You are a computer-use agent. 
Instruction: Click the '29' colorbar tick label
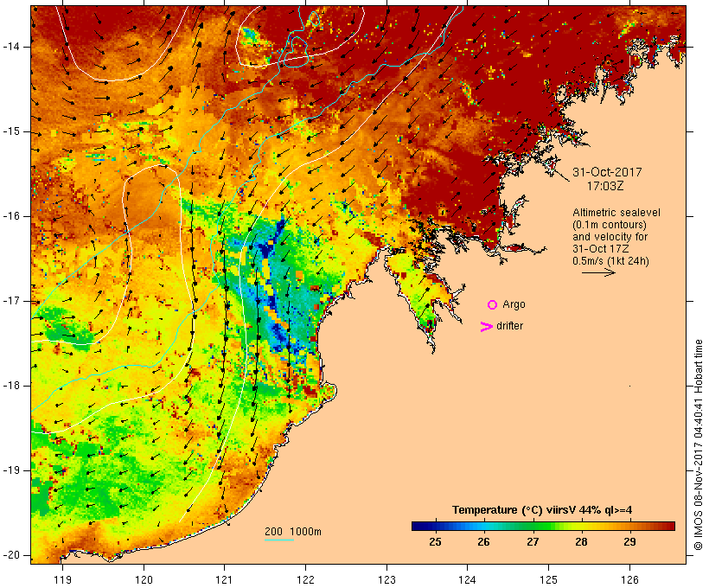point(629,542)
